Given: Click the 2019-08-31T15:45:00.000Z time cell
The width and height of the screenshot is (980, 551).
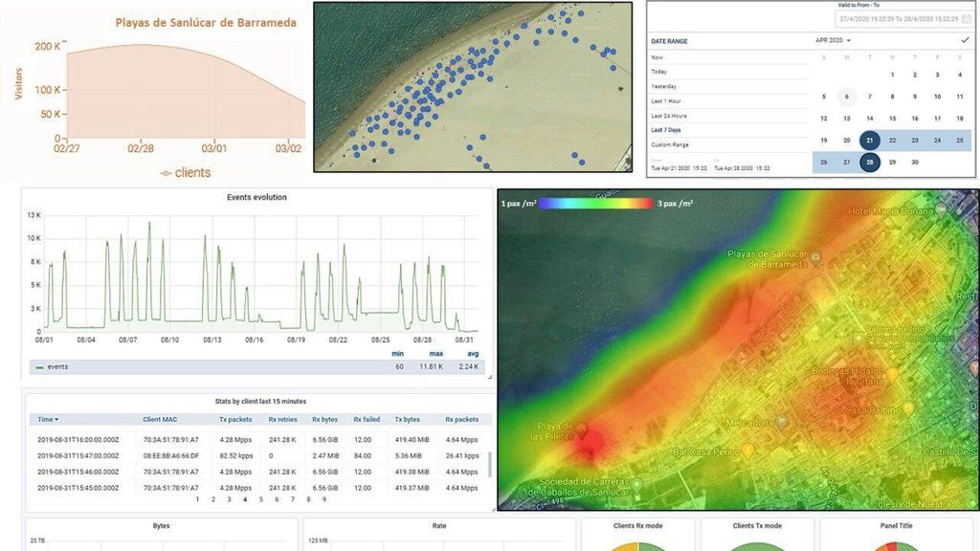Looking at the screenshot, I should point(78,488).
